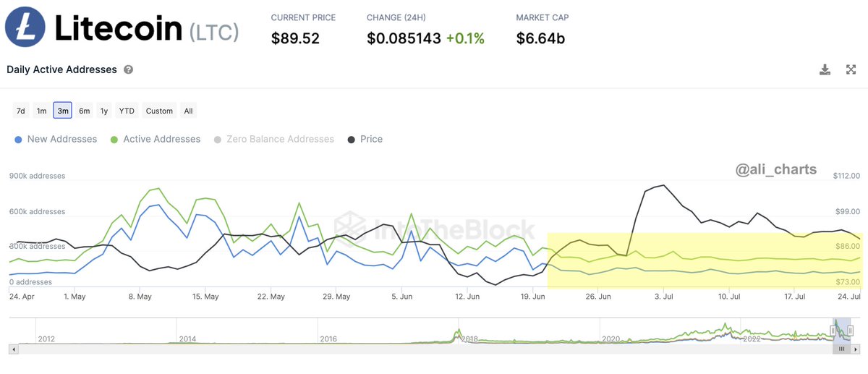Click the navigator scrollbar right arrow
Image resolution: width=868 pixels, height=374 pixels.
pos(856,349)
